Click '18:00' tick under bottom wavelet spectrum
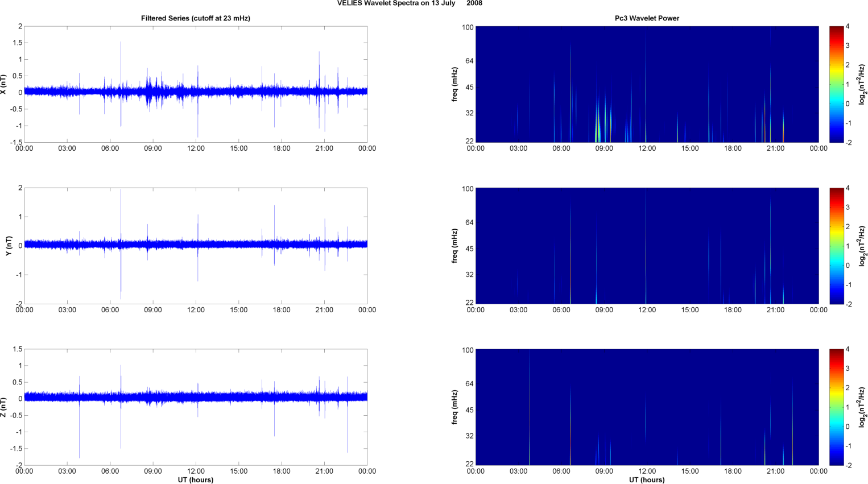This screenshot has height=484, width=868. (x=733, y=471)
